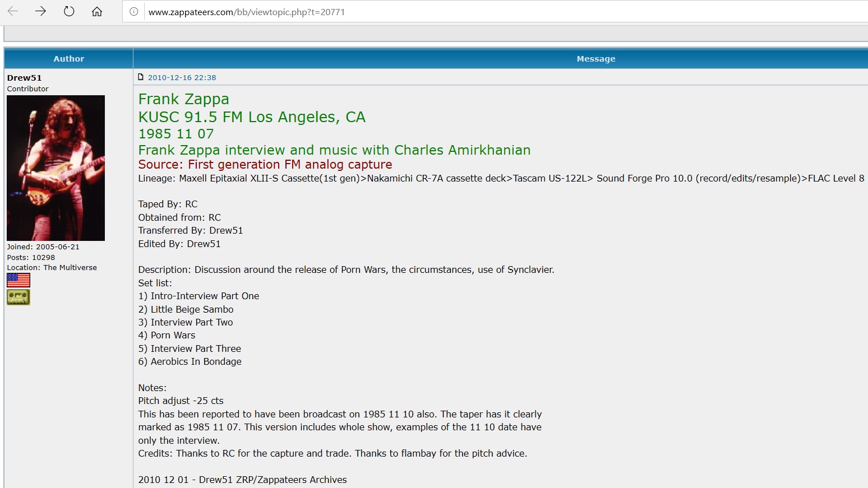This screenshot has width=868, height=488.
Task: Select the 'Notes:' label
Action: point(153,388)
